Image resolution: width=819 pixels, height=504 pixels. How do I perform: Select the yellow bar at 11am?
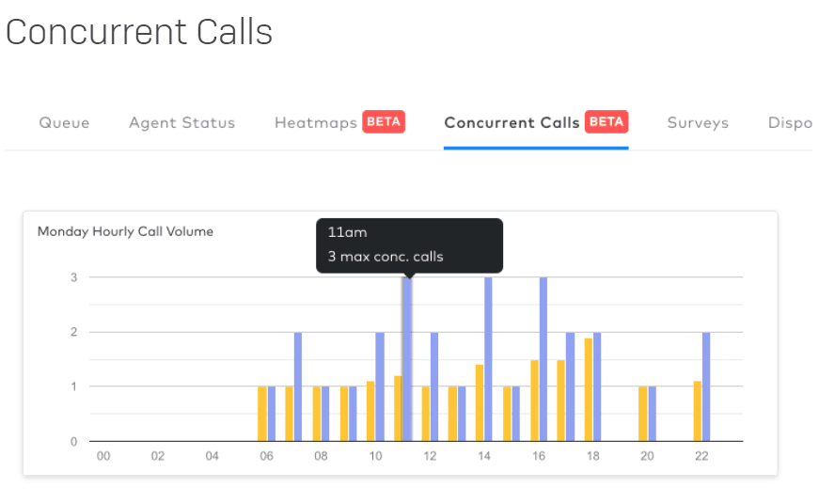pyautogui.click(x=398, y=408)
